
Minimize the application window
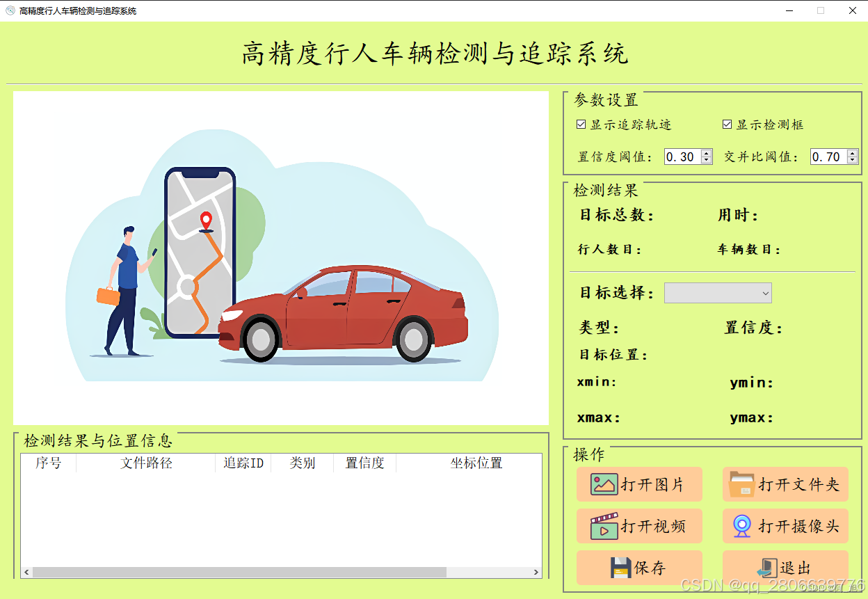click(789, 10)
